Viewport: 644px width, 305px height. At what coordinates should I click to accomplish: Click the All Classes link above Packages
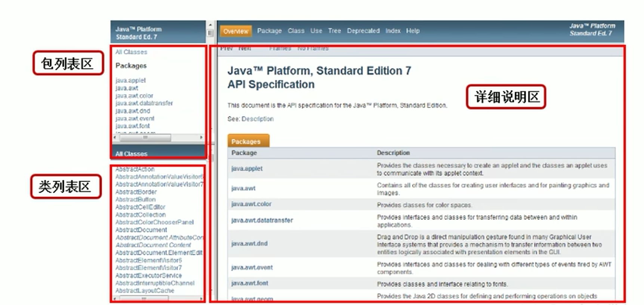pyautogui.click(x=131, y=52)
